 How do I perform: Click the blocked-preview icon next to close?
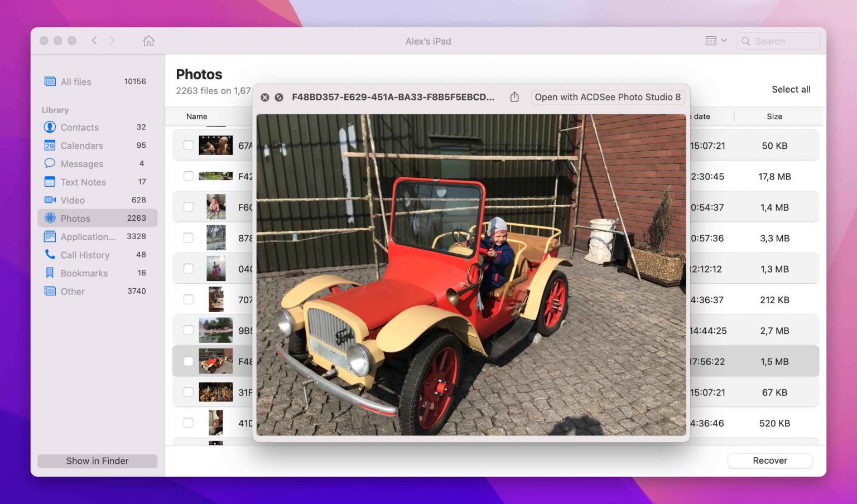pyautogui.click(x=279, y=97)
